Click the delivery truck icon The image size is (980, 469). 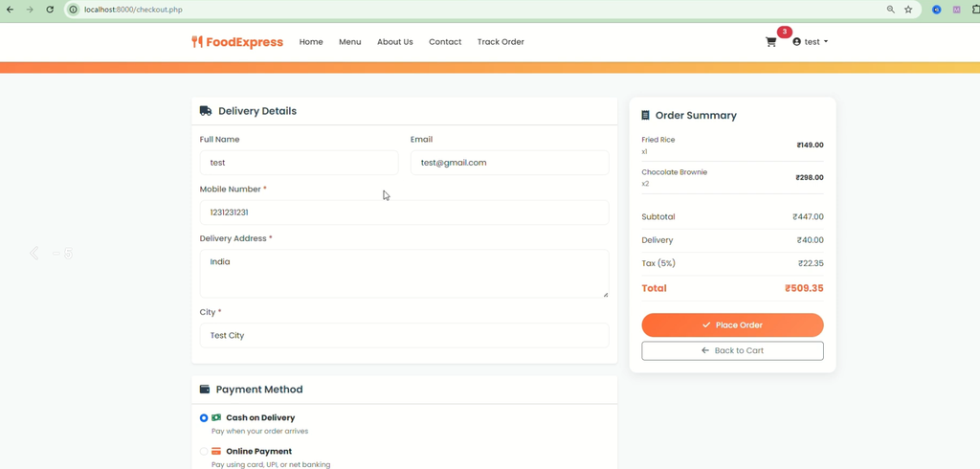point(206,111)
